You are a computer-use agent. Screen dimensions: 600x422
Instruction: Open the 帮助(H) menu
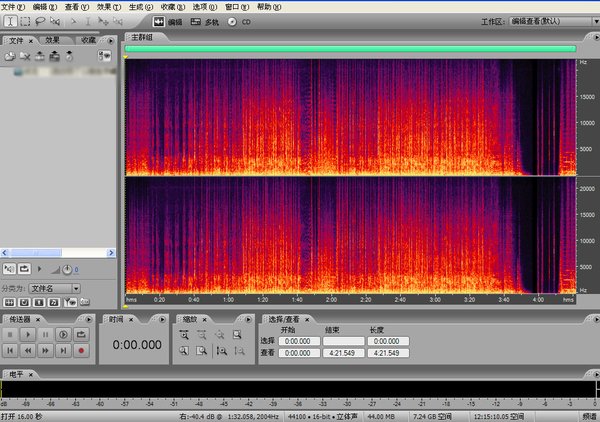click(x=269, y=7)
